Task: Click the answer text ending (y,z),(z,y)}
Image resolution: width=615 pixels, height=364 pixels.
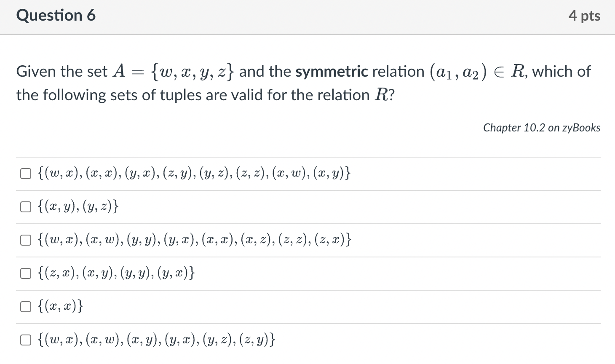Action: (x=156, y=340)
